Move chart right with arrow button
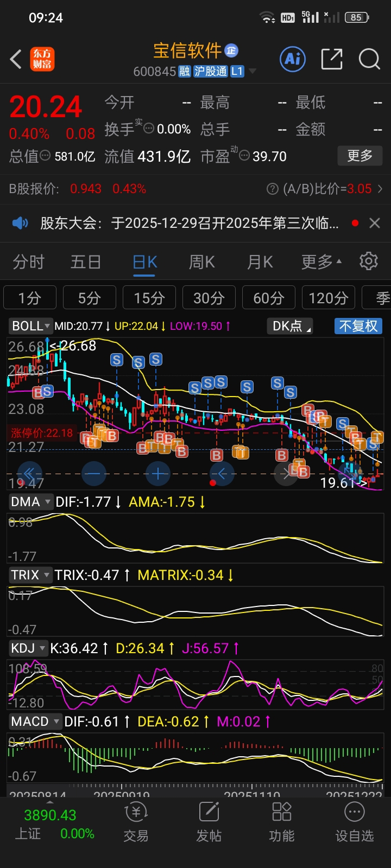 point(286,474)
